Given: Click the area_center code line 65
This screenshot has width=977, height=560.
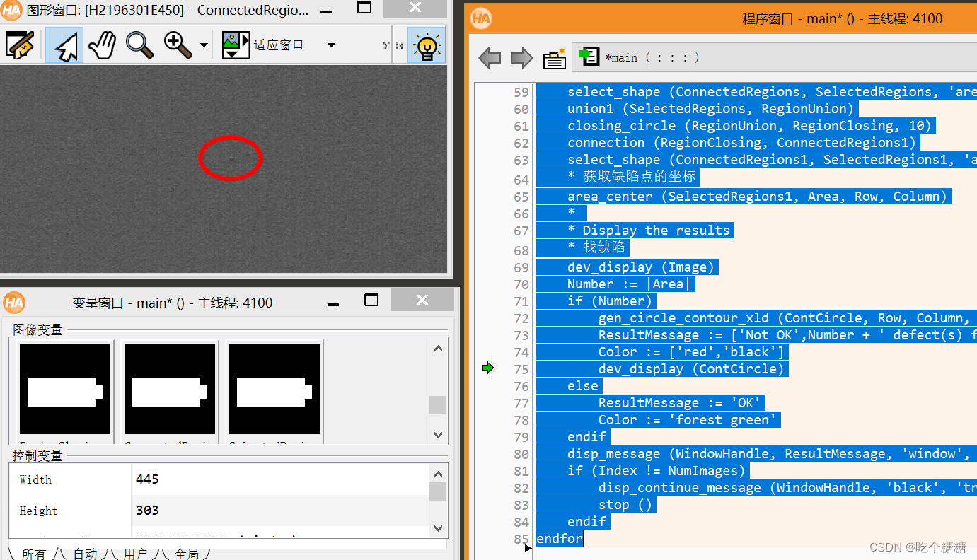Looking at the screenshot, I should [757, 197].
